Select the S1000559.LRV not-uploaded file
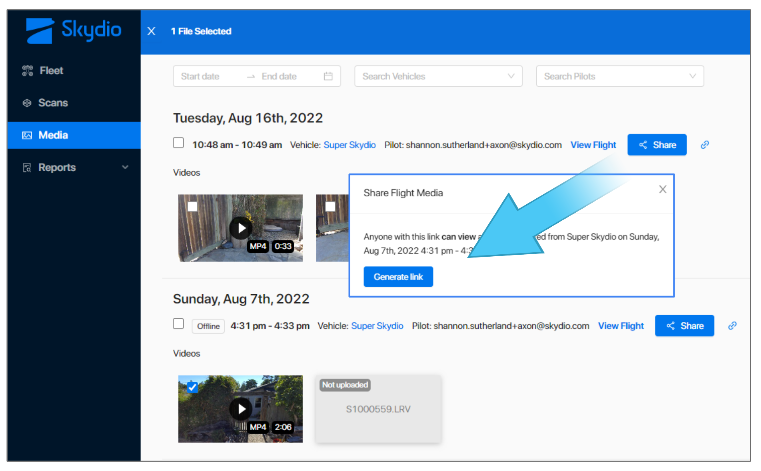The width and height of the screenshot is (761, 471). [x=378, y=409]
